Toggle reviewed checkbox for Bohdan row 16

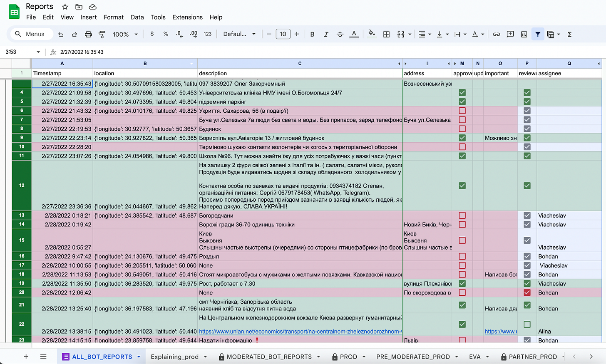(x=527, y=256)
